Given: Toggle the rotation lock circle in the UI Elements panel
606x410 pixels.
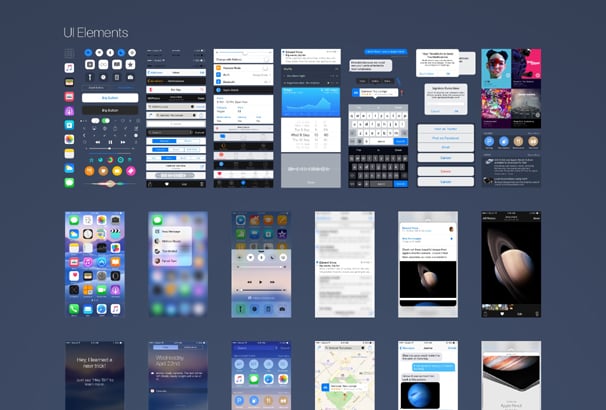Looking at the screenshot, I should pyautogui.click(x=132, y=53).
